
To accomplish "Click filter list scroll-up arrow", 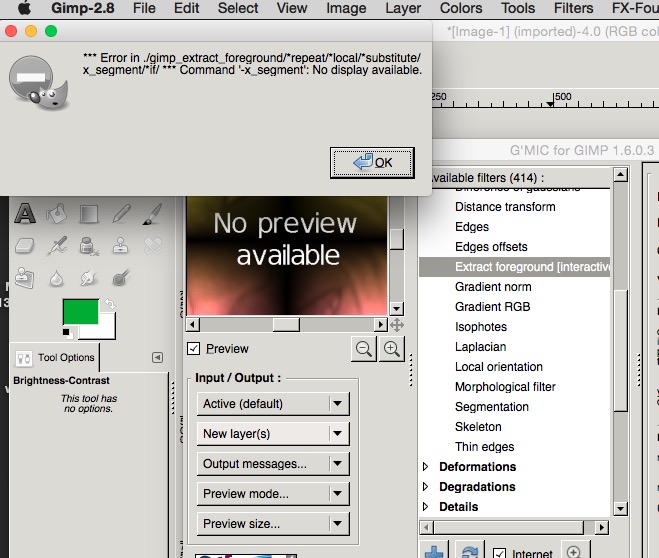I will [x=620, y=175].
